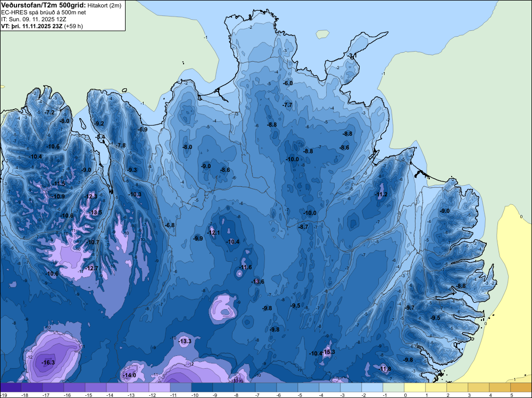Select the -8.4 temperature label

coord(101,137)
